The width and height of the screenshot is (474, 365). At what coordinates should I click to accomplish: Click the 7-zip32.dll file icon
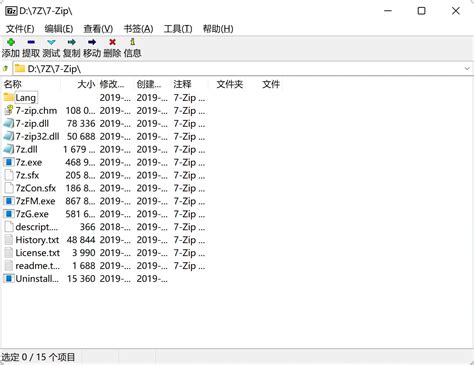(x=9, y=136)
